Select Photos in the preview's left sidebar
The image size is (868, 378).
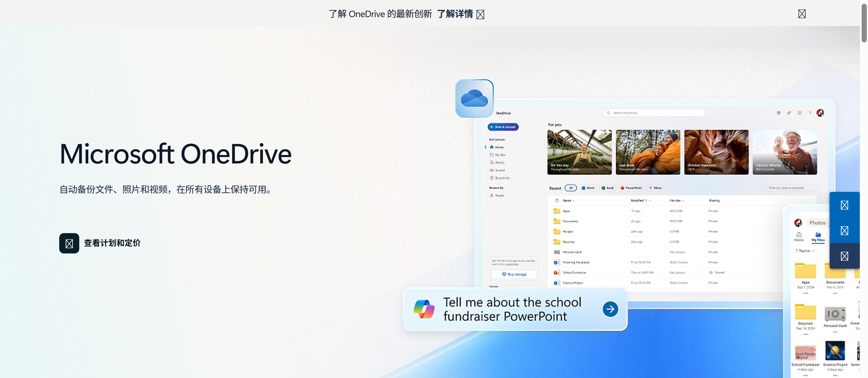tap(497, 162)
